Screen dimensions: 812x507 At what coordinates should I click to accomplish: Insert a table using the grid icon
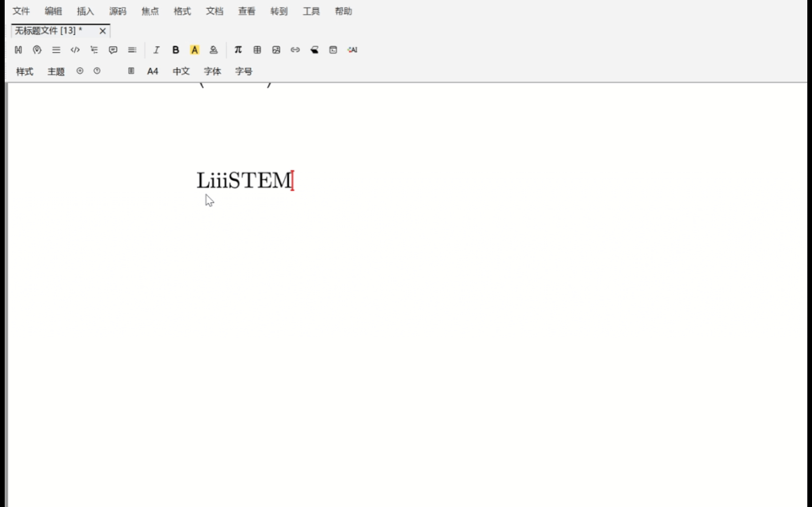pyautogui.click(x=257, y=50)
